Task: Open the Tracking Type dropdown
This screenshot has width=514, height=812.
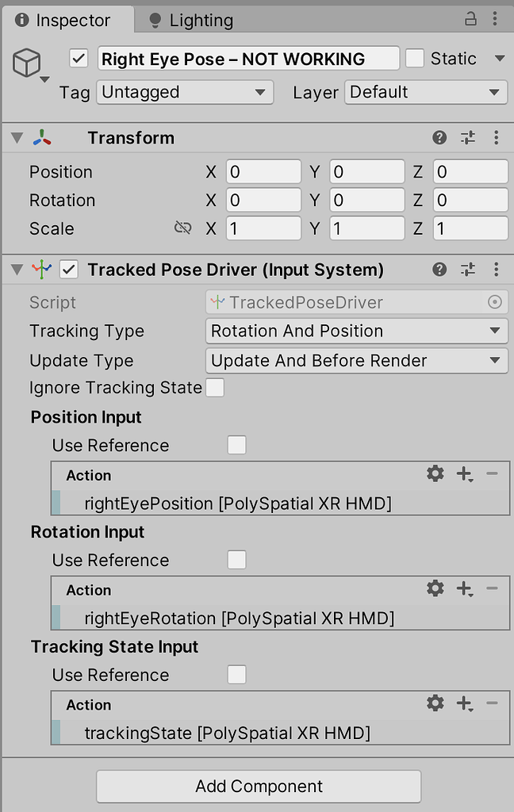Action: click(x=356, y=331)
